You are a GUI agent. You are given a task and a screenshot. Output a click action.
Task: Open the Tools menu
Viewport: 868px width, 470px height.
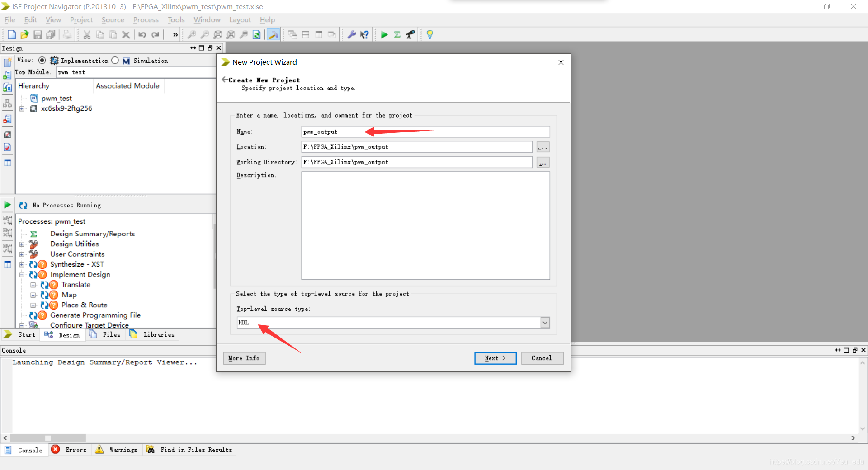(176, 20)
